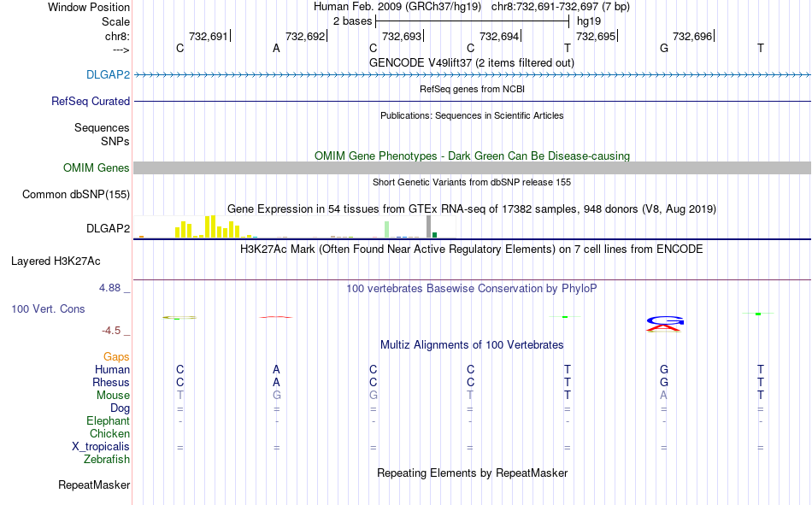Image resolution: width=812 pixels, height=505 pixels.
Task: Click the 732,693 position marker
Action: pos(403,36)
